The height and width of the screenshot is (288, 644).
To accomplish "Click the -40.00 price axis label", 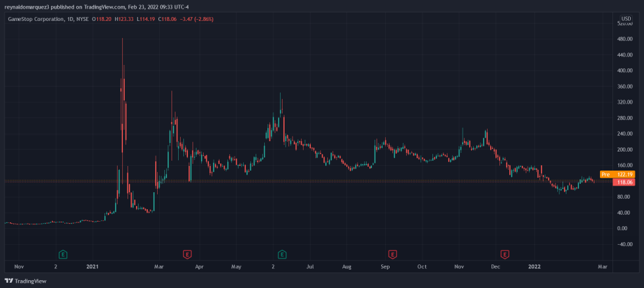I will coord(624,244).
